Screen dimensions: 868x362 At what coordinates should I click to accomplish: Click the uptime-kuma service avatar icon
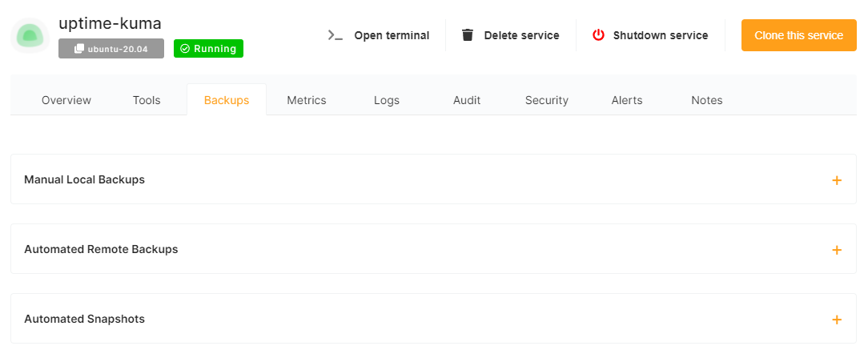pyautogui.click(x=30, y=36)
